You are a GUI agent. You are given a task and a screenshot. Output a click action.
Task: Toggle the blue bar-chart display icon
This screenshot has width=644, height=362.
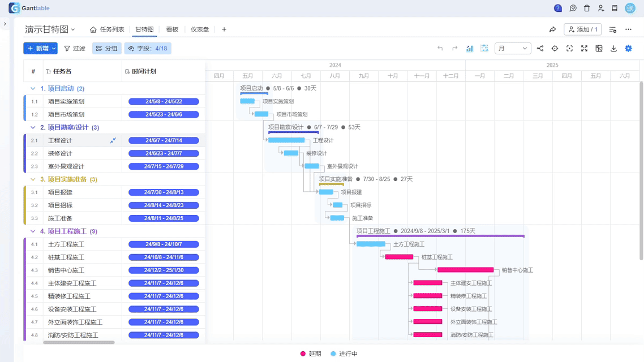coord(470,49)
